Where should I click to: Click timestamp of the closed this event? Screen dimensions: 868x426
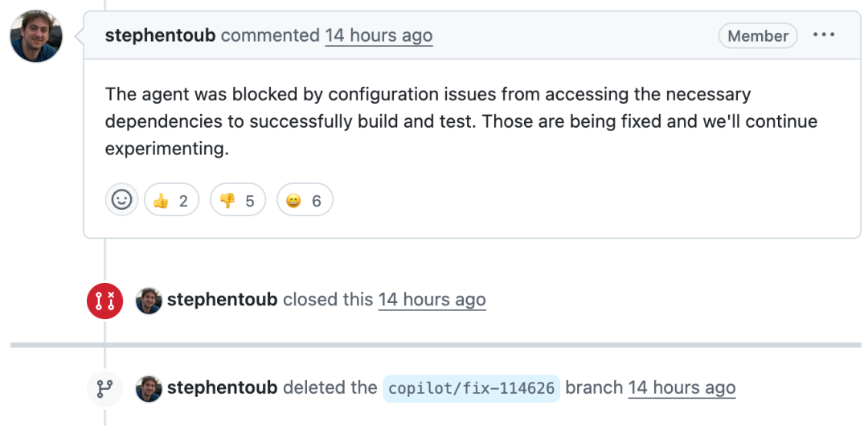432,300
